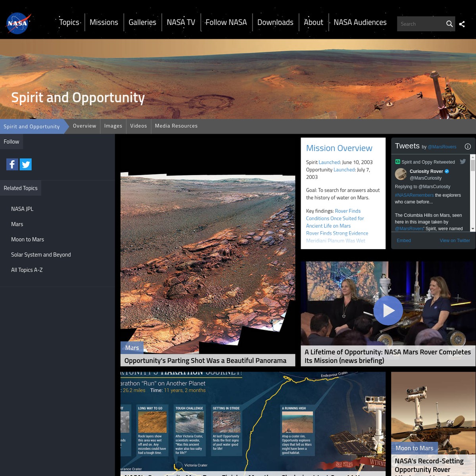Switch to the Images tab
476x476 pixels.
[x=113, y=126]
